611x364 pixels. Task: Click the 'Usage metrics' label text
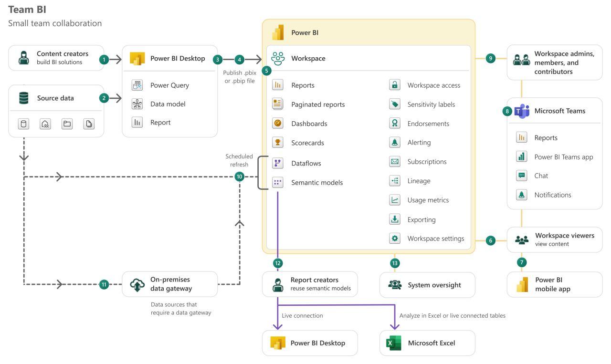coord(428,200)
